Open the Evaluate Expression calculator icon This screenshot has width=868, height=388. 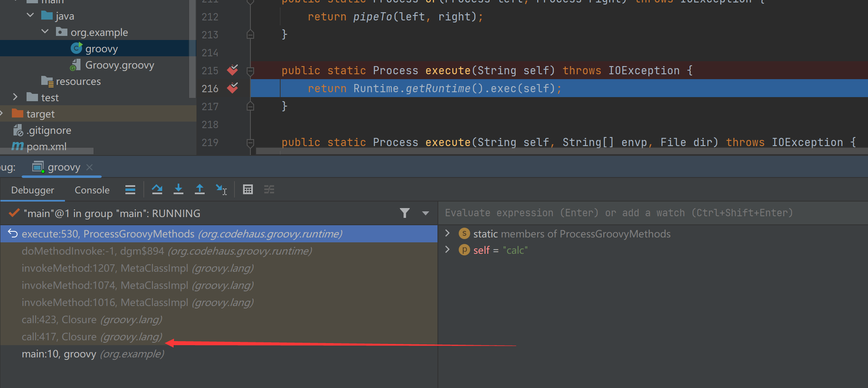248,189
